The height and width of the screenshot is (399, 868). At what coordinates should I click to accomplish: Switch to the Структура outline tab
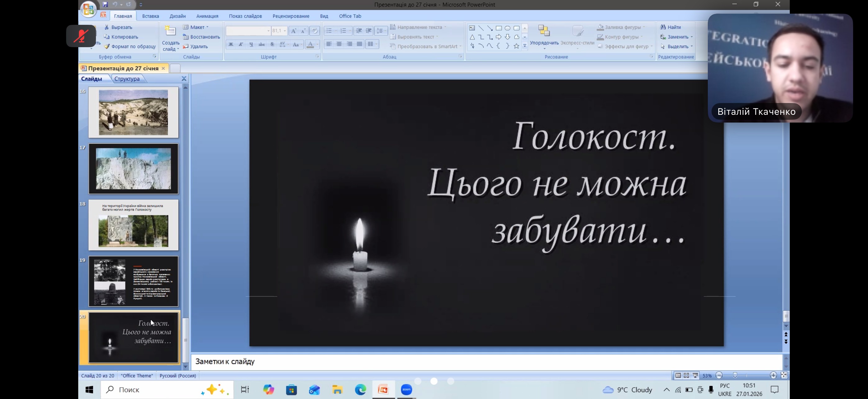point(127,79)
